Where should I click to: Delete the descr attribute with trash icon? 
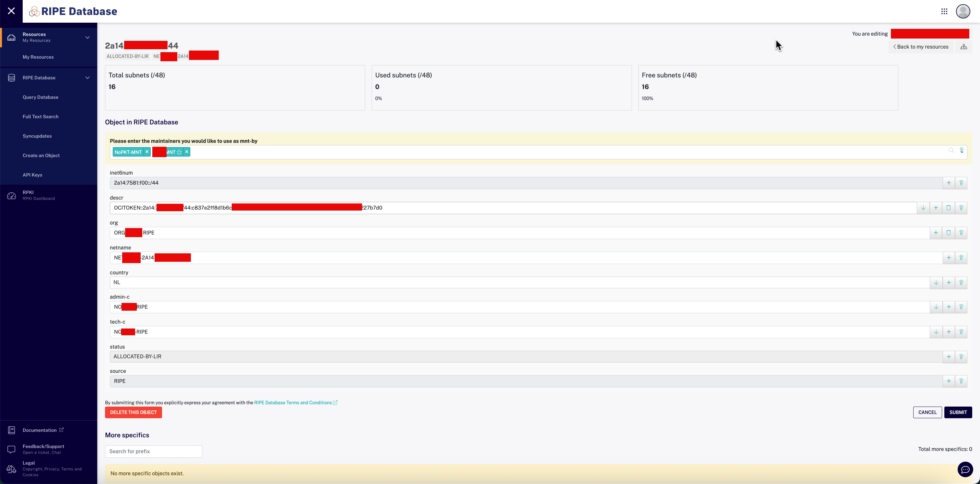click(949, 208)
